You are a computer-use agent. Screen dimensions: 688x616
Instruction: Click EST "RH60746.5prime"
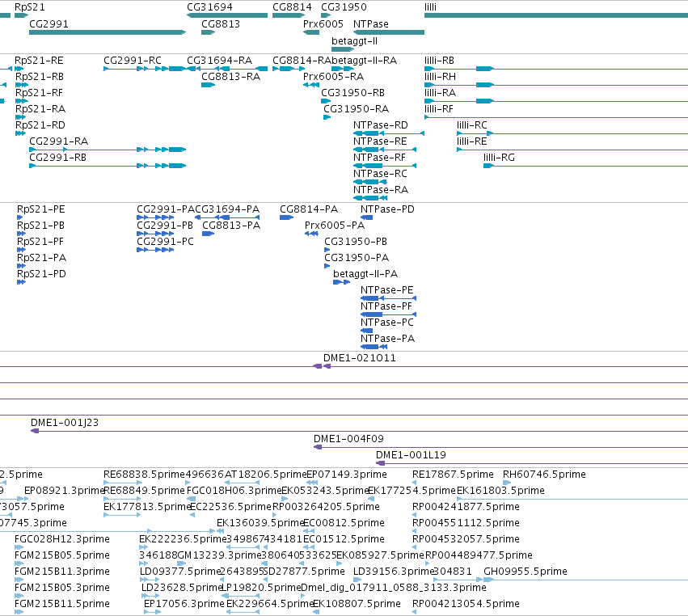point(545,475)
